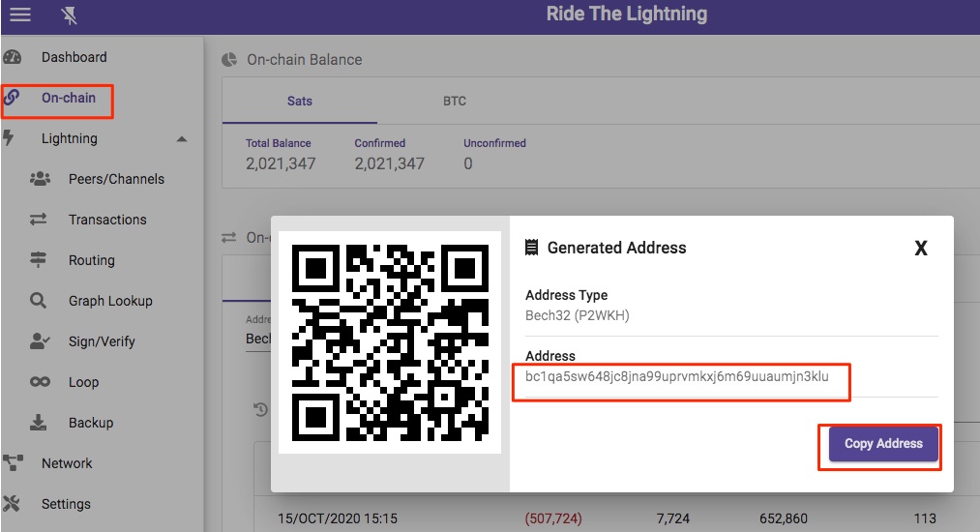Screen dimensions: 980x532
Task: Click the Lightning bolt icon
Action: pos(8,137)
